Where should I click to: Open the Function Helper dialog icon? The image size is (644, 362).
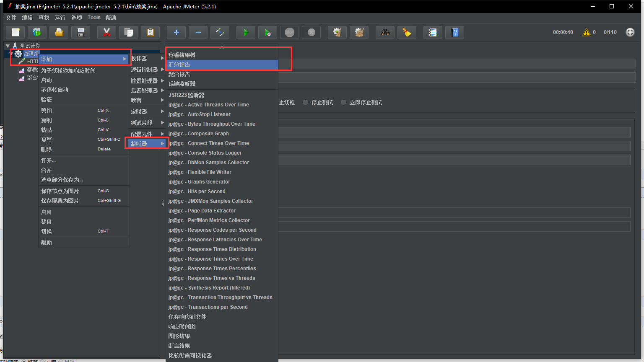pyautogui.click(x=433, y=32)
